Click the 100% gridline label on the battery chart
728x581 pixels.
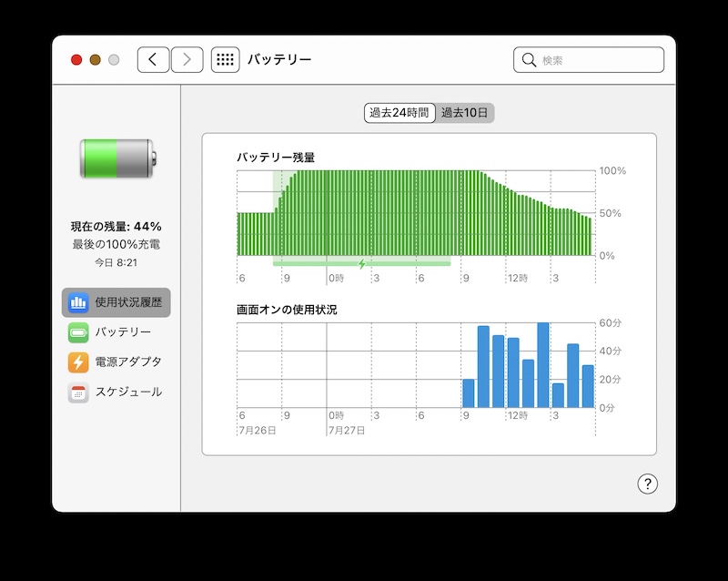612,169
